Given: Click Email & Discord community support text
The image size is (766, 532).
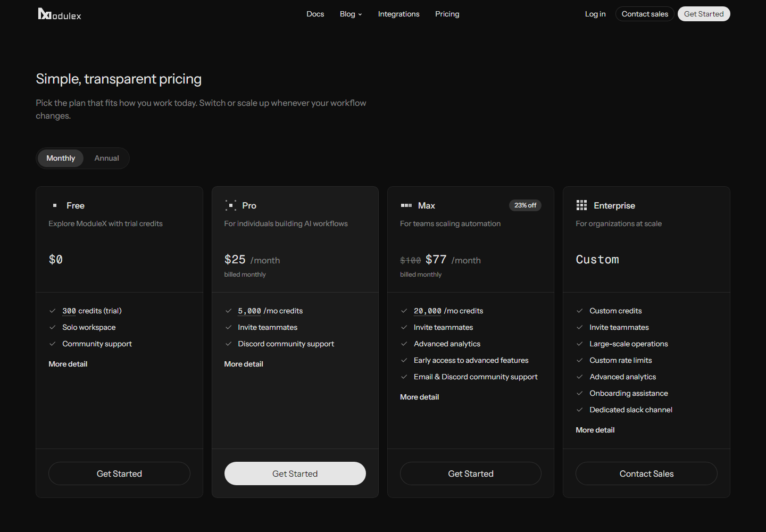Looking at the screenshot, I should 476,377.
